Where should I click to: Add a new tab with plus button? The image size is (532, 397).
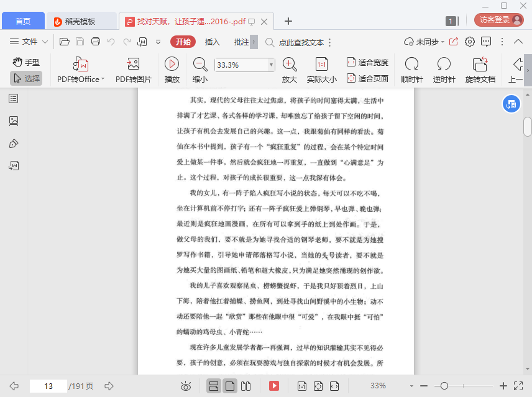coord(288,21)
